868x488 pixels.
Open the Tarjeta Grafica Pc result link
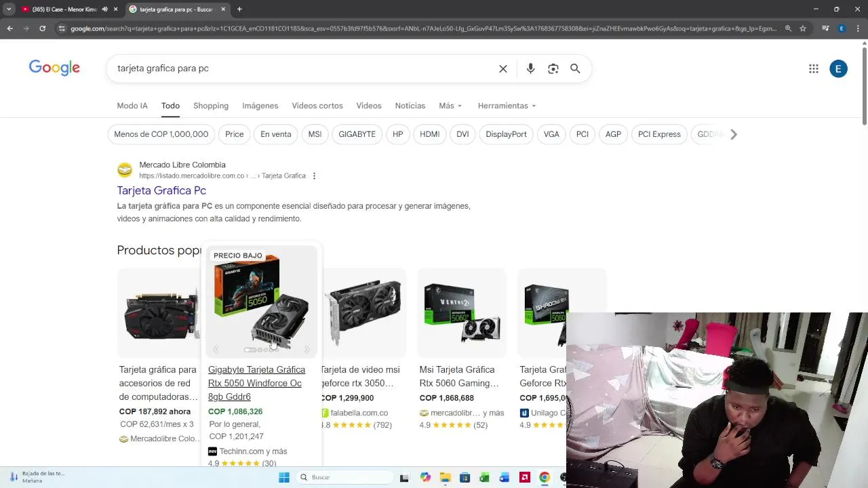(x=161, y=190)
